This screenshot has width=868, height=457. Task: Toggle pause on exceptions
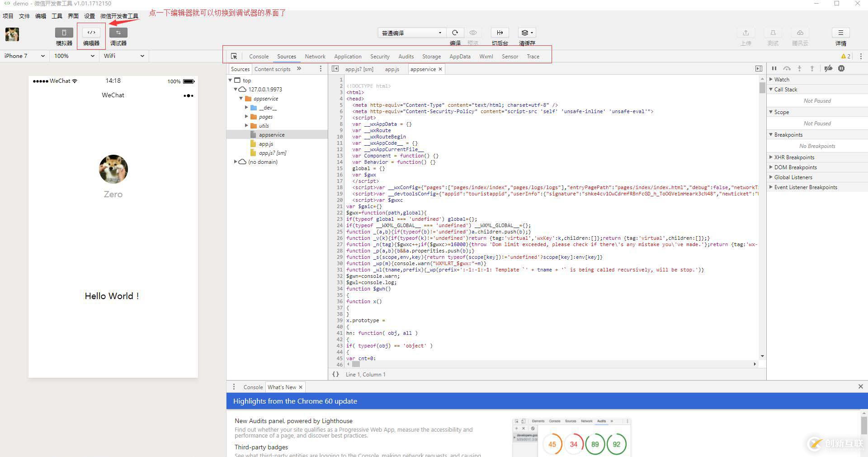[x=841, y=69]
